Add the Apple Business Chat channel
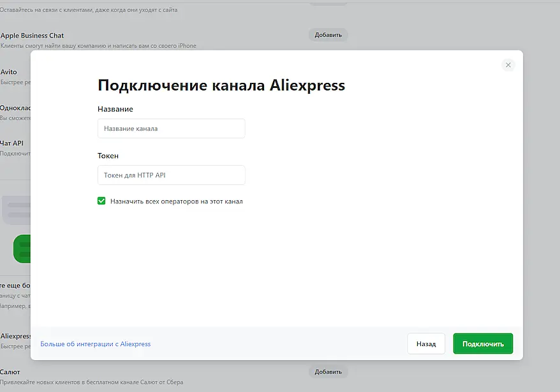 click(x=328, y=35)
